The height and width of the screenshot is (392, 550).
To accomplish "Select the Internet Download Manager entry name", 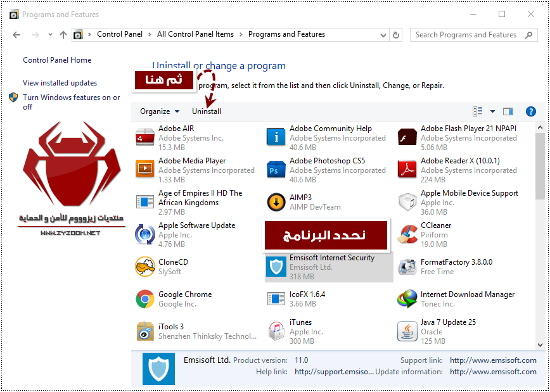I will (x=468, y=294).
